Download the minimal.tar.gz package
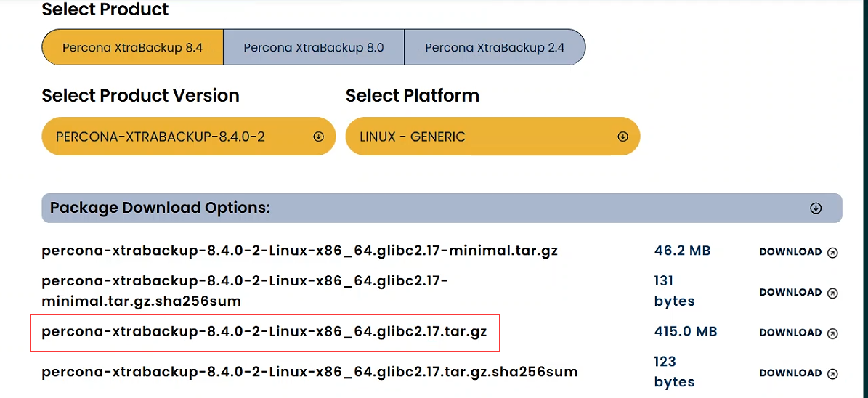 point(790,252)
